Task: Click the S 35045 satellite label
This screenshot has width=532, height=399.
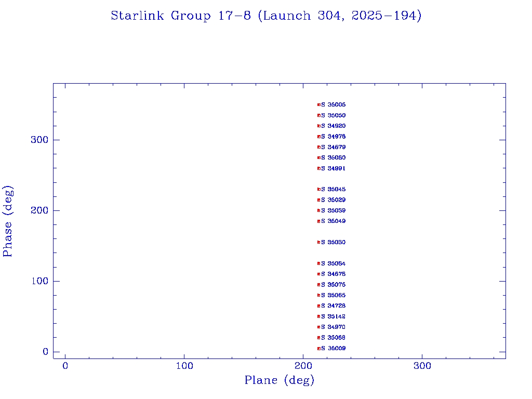Action: [334, 189]
